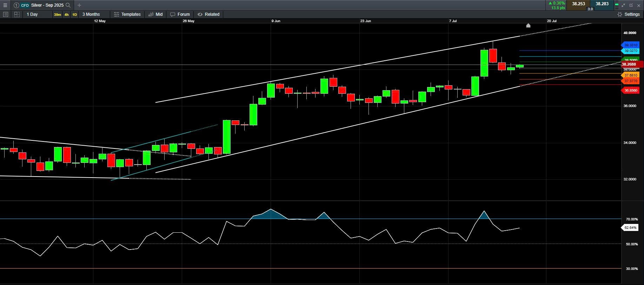
Task: Open the Mid price type dropdown
Action: [155, 14]
